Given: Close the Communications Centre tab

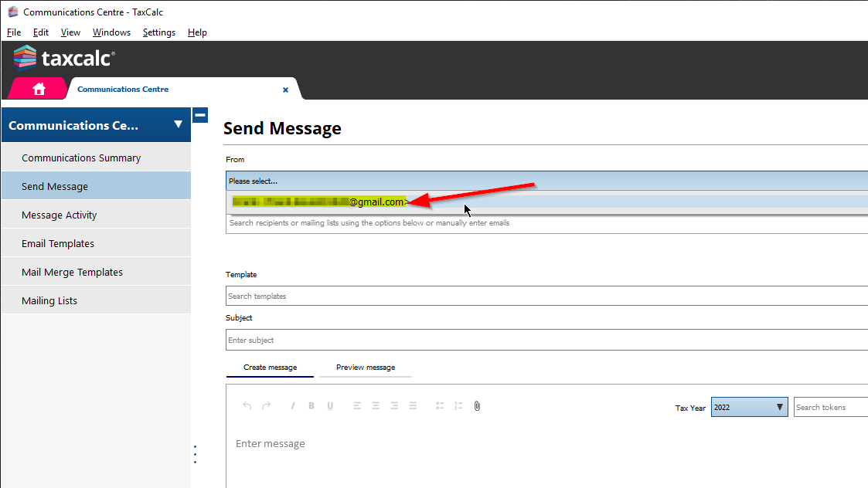Looking at the screenshot, I should coord(286,90).
